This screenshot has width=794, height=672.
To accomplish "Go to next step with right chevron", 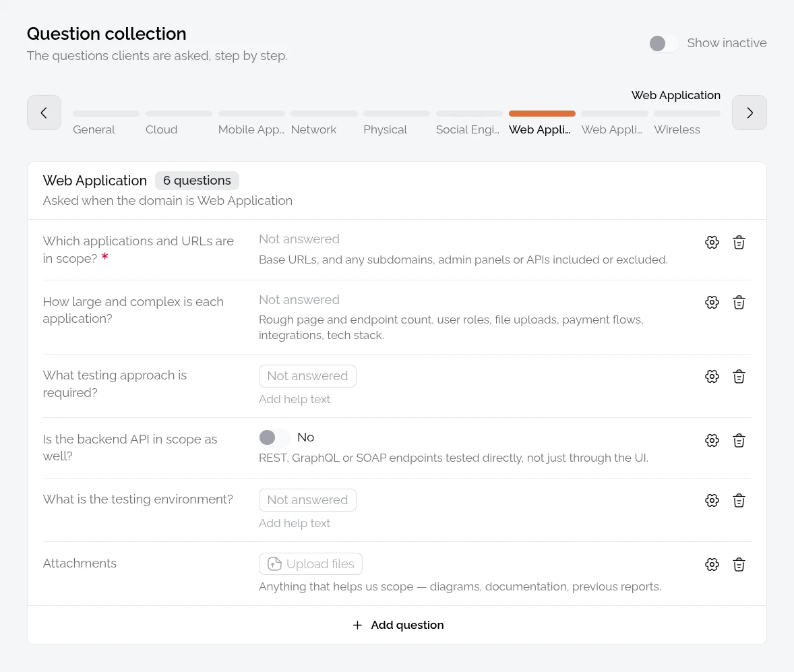I will pos(749,113).
